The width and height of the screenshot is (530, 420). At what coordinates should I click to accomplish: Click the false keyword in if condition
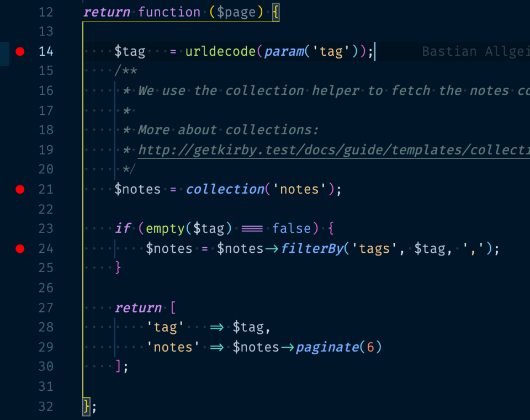point(291,228)
